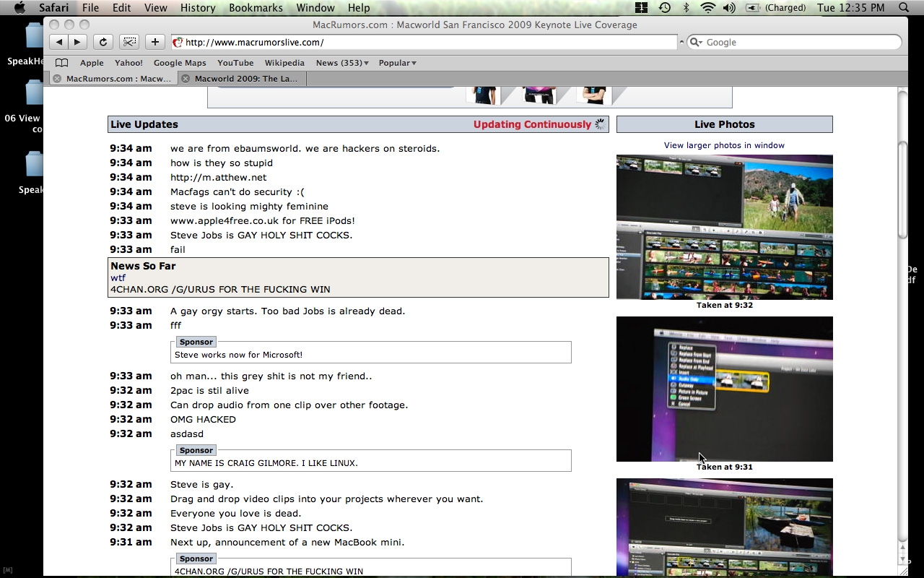
Task: Open the photo taken at 9:32
Action: point(725,227)
